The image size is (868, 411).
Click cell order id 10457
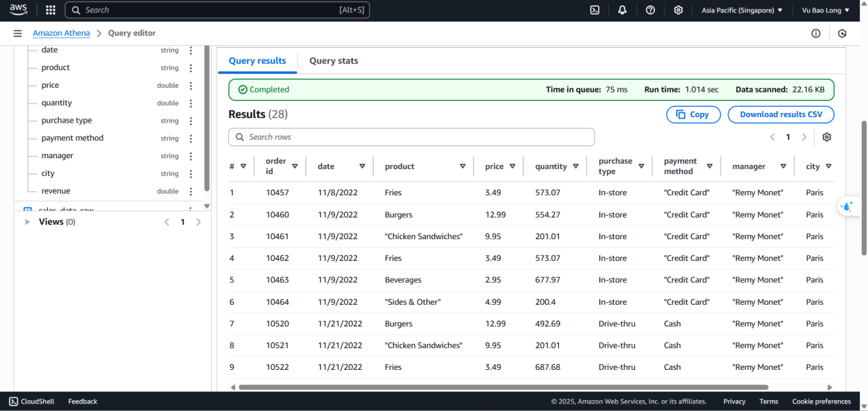tap(277, 193)
